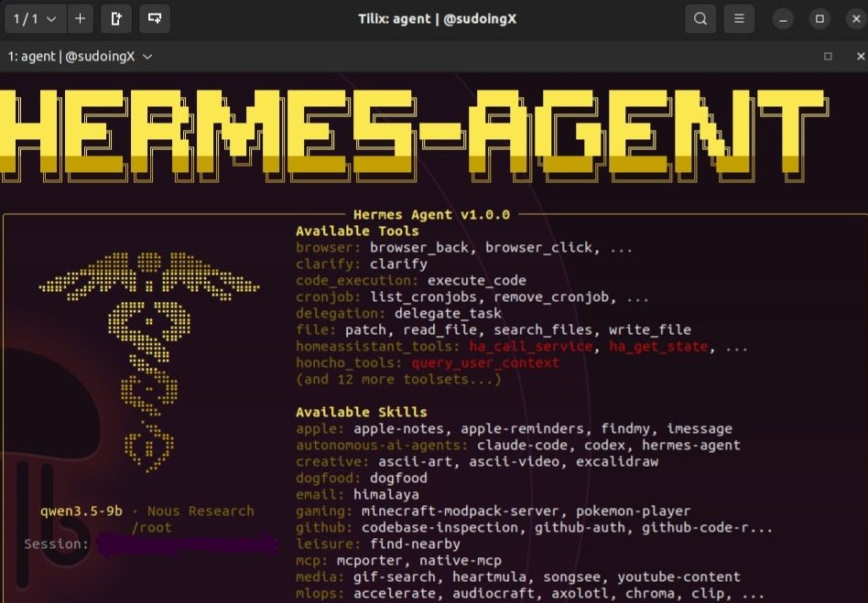The height and width of the screenshot is (603, 868).
Task: Add a new terminal session with the plus button
Action: pos(81,19)
